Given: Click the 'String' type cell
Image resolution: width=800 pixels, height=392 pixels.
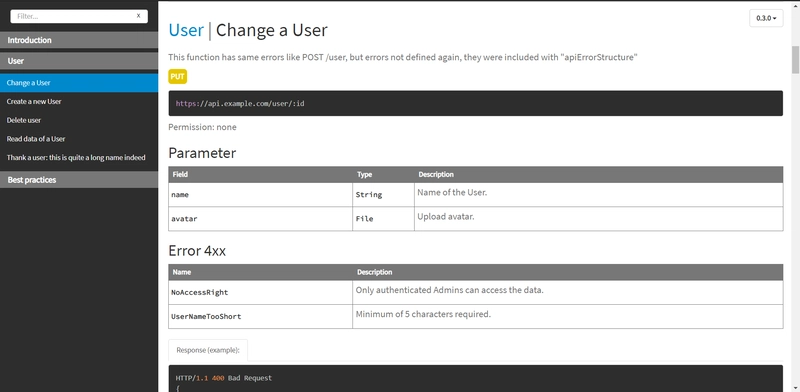Looking at the screenshot, I should point(383,195).
